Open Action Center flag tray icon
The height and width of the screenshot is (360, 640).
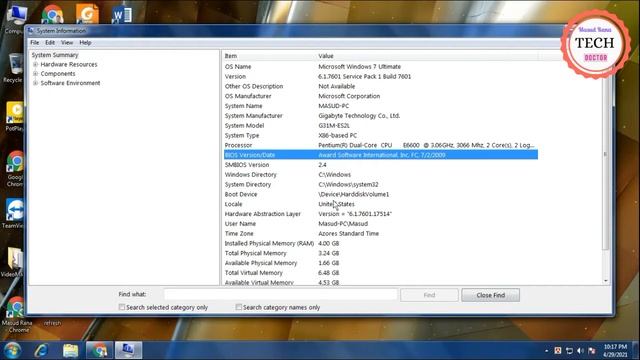[592, 351]
